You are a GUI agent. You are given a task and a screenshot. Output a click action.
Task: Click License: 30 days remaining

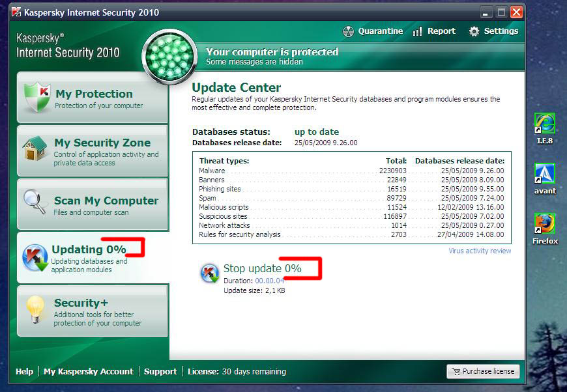click(x=237, y=371)
